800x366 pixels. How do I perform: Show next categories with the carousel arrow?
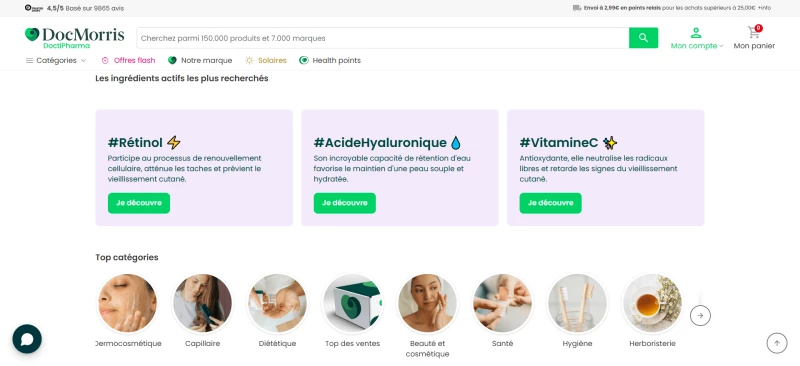pyautogui.click(x=700, y=315)
